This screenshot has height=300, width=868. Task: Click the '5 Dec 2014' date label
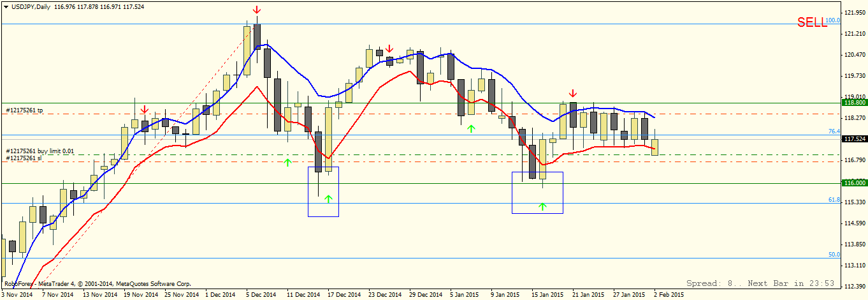261,295
